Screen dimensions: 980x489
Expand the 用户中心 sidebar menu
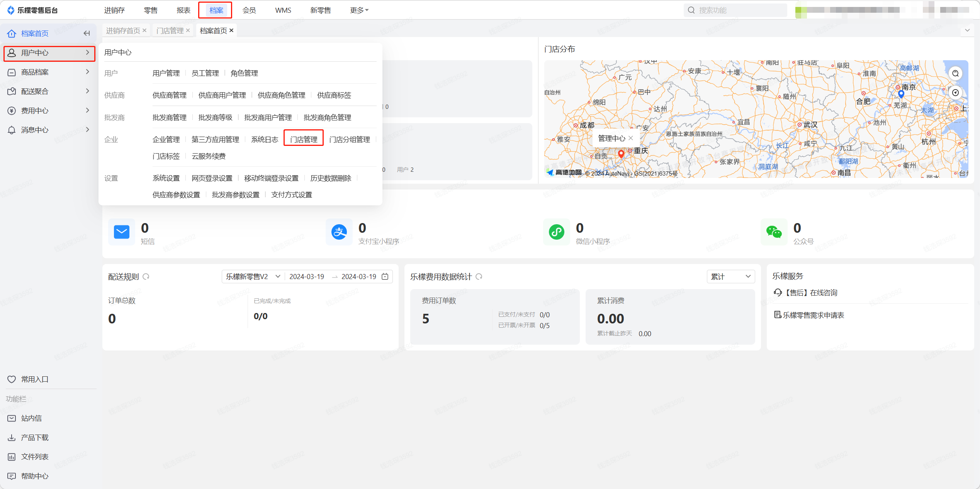coord(49,53)
